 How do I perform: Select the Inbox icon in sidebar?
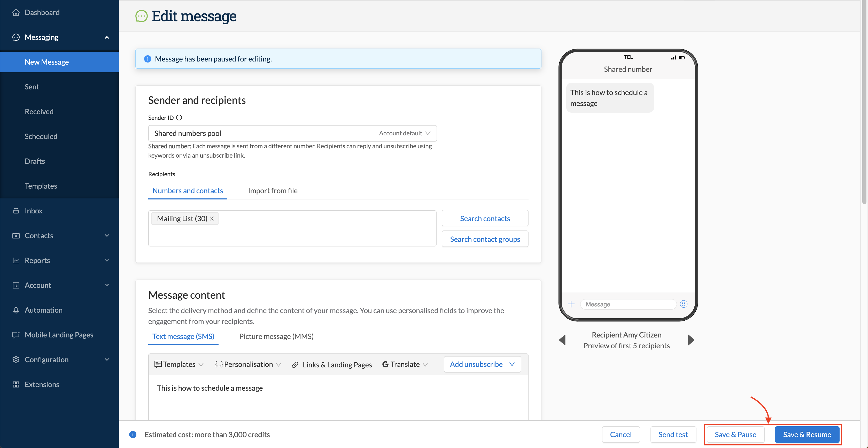pos(16,210)
